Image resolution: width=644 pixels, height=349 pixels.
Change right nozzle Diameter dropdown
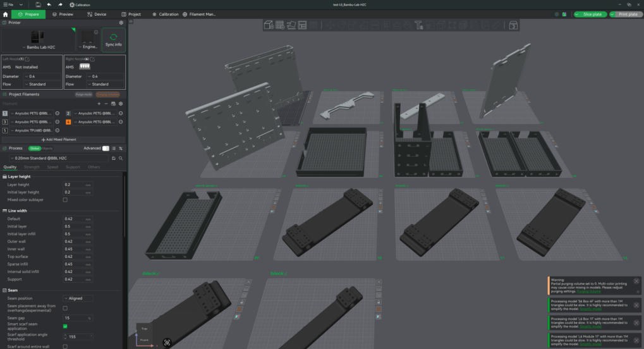(x=106, y=76)
